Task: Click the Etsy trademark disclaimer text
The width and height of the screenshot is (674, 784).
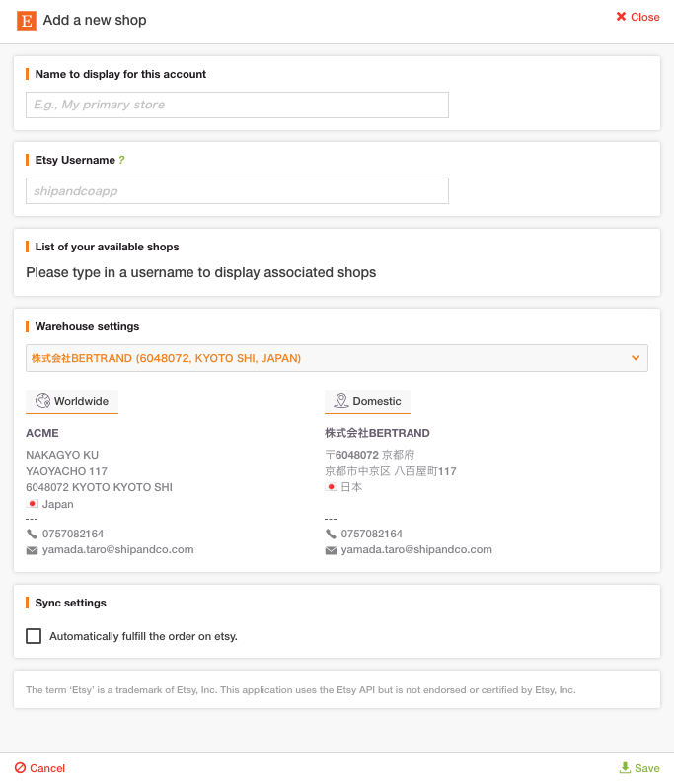Action: tap(301, 690)
